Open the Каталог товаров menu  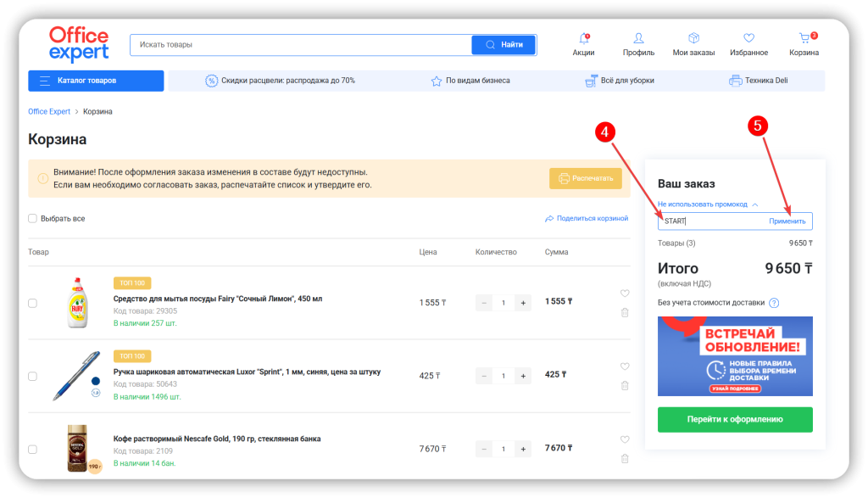[96, 81]
